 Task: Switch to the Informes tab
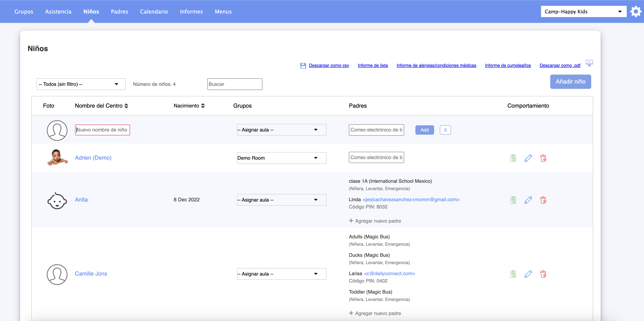click(x=191, y=11)
